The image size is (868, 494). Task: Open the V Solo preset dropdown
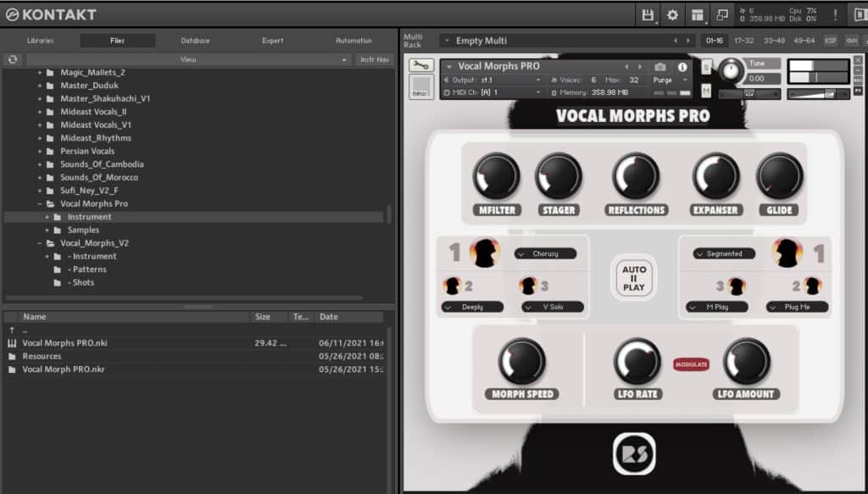pyautogui.click(x=553, y=307)
